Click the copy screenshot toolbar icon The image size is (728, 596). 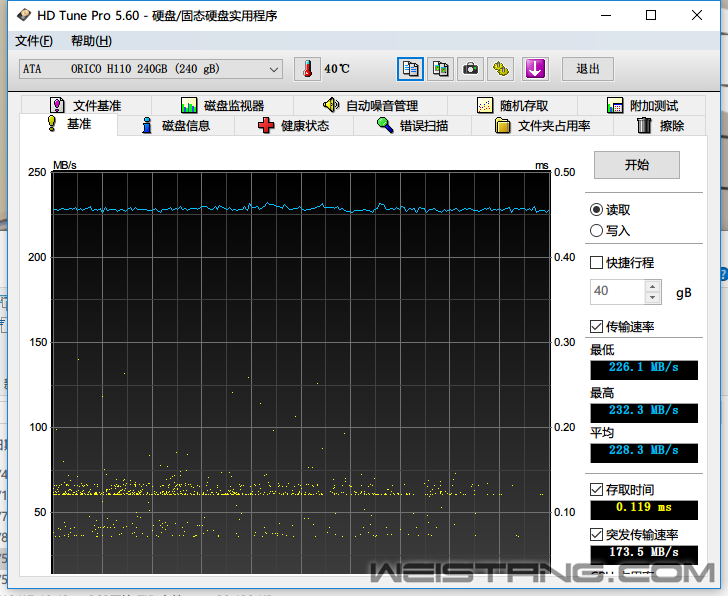[440, 69]
